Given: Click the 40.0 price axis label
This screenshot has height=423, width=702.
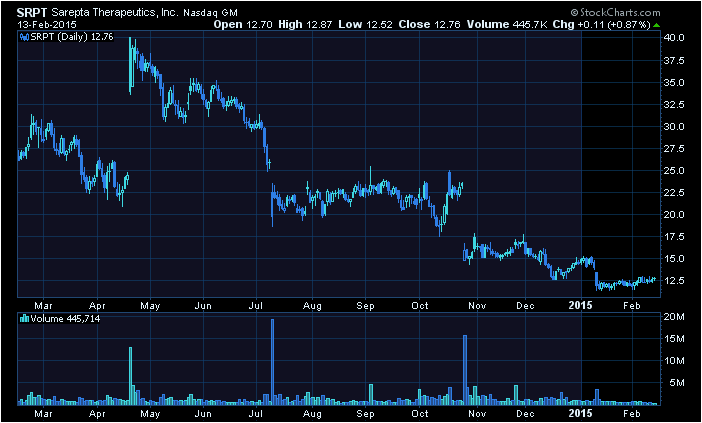Looking at the screenshot, I should 675,38.
